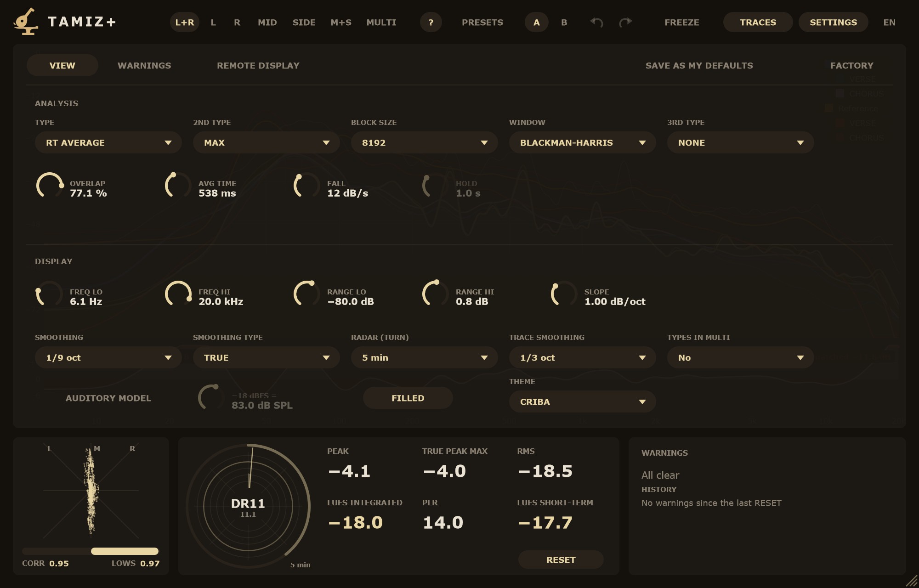Click the undo arrow icon

pyautogui.click(x=596, y=22)
